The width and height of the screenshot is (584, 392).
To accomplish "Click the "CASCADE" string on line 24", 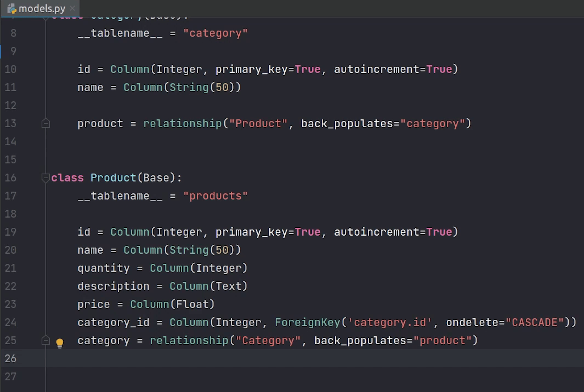I will [x=535, y=322].
